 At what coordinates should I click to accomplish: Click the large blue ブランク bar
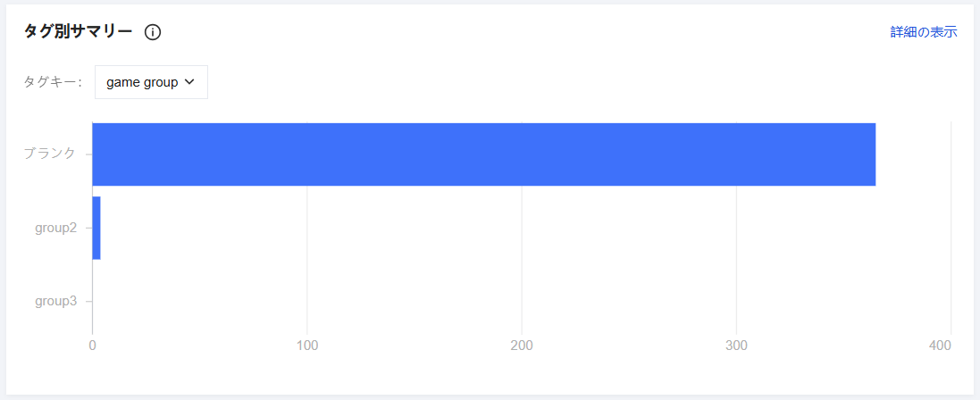(482, 154)
